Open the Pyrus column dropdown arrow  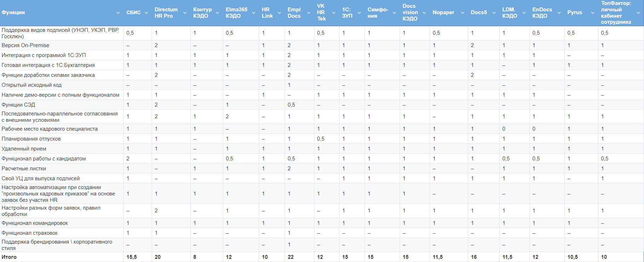[x=593, y=13]
